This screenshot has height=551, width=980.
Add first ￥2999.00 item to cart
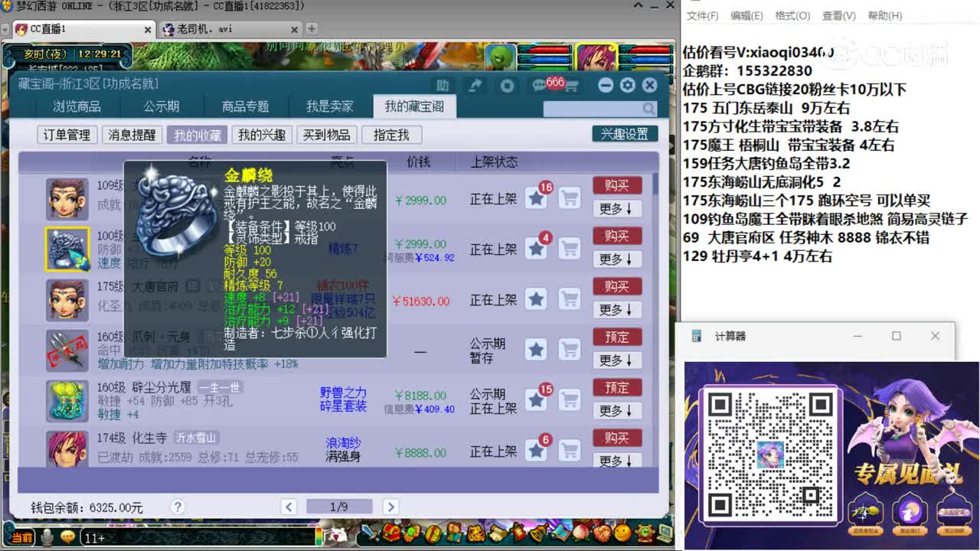pyautogui.click(x=569, y=198)
